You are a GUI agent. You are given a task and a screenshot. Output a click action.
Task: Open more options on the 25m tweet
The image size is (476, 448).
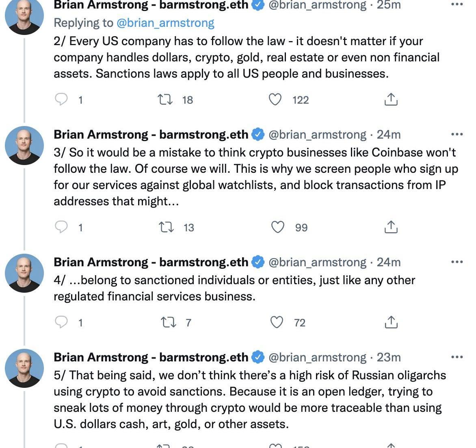pyautogui.click(x=457, y=4)
